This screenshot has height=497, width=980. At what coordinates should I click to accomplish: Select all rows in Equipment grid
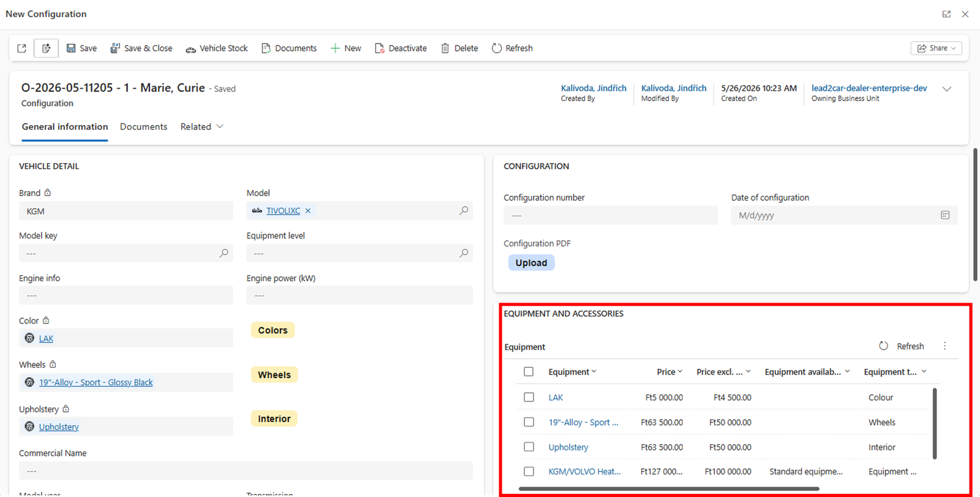(x=529, y=371)
